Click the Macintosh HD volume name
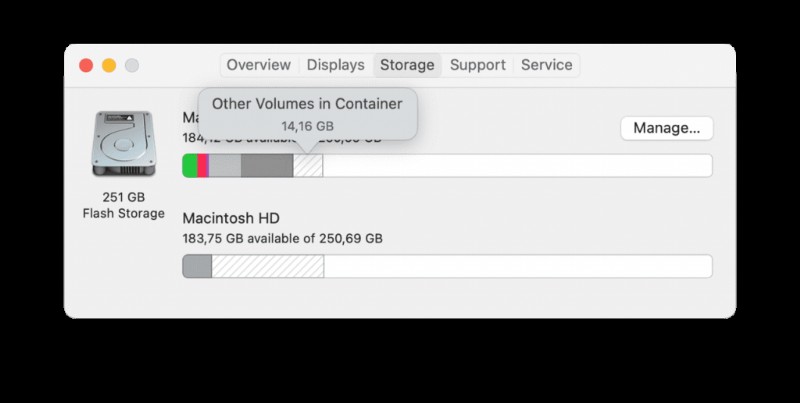The width and height of the screenshot is (800, 403). (231, 218)
